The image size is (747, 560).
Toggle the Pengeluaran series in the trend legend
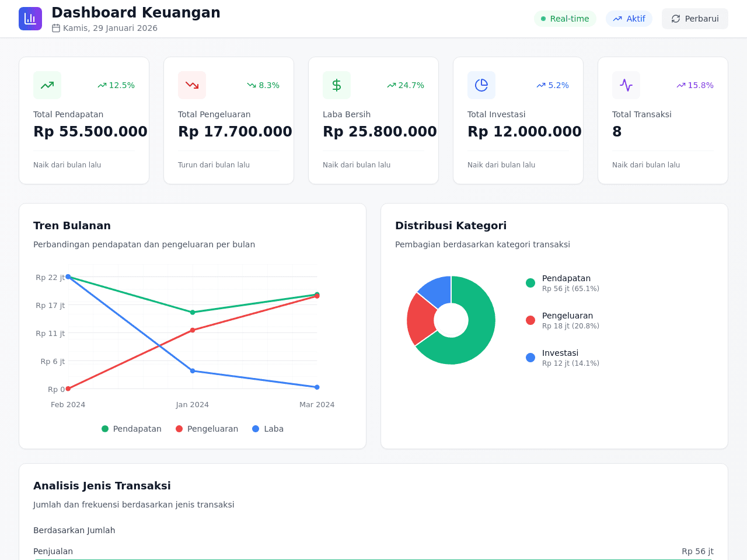point(207,429)
